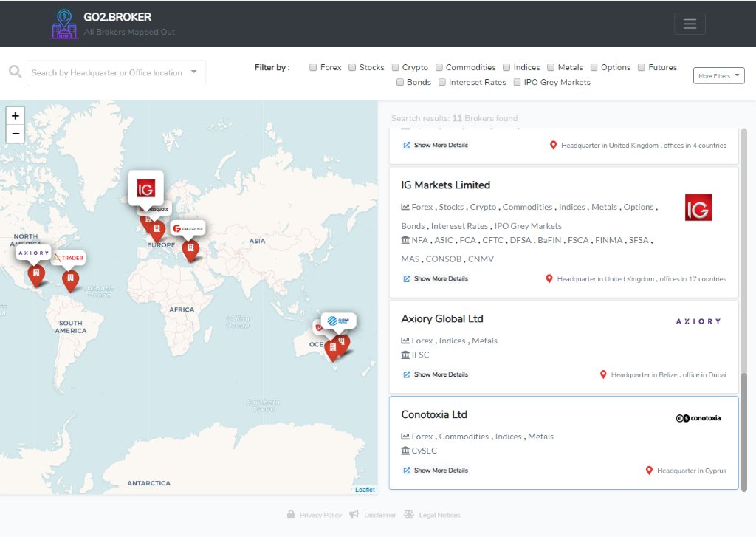Tick the IPO Grey Markets checkbox

(517, 82)
